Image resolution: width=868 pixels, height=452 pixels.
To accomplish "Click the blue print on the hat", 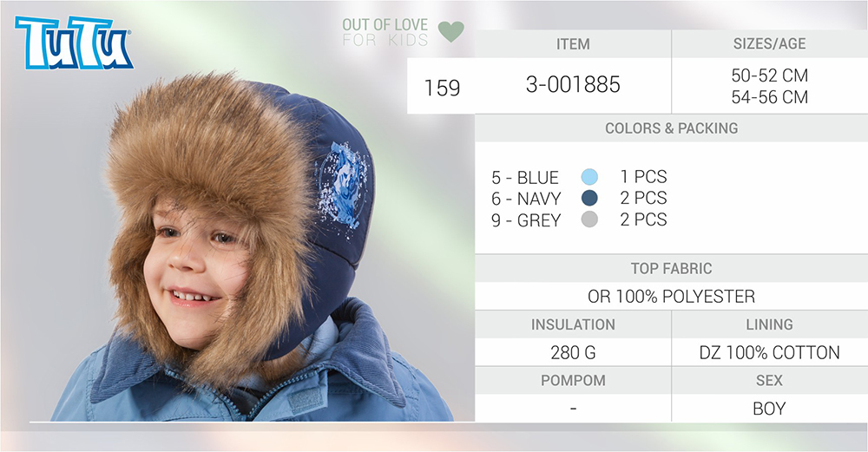I will coord(343,185).
